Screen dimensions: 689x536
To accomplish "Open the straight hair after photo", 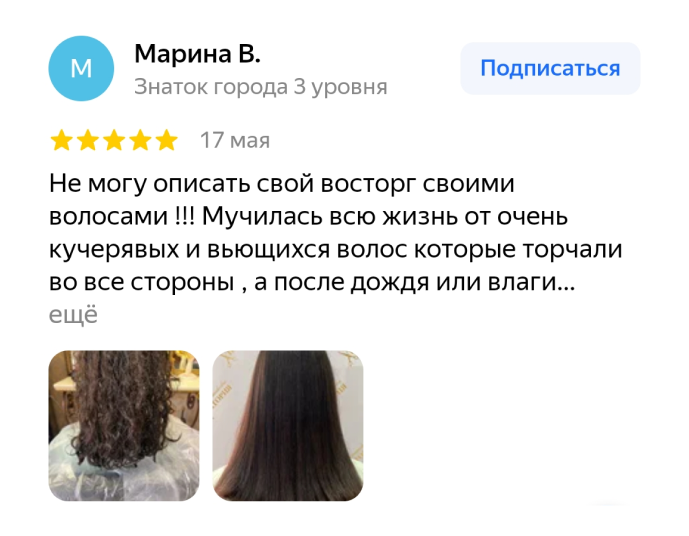I will (x=288, y=426).
